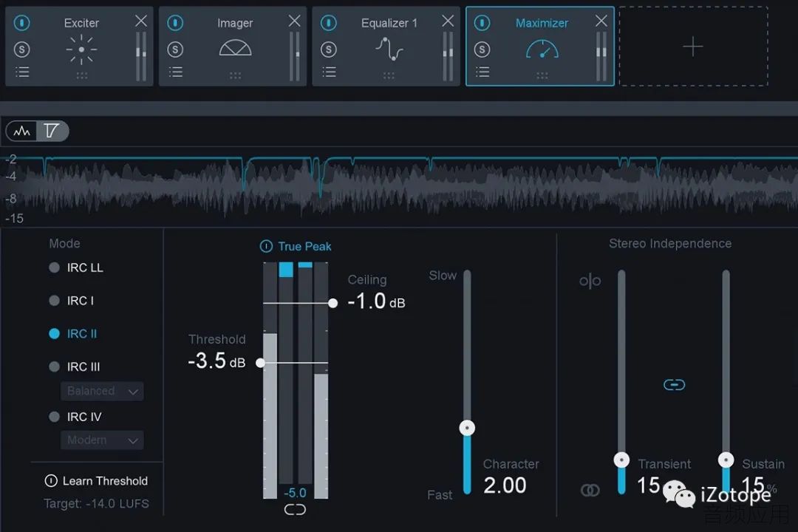Open the Exciter module presets list
The width and height of the screenshot is (798, 532).
pos(22,72)
